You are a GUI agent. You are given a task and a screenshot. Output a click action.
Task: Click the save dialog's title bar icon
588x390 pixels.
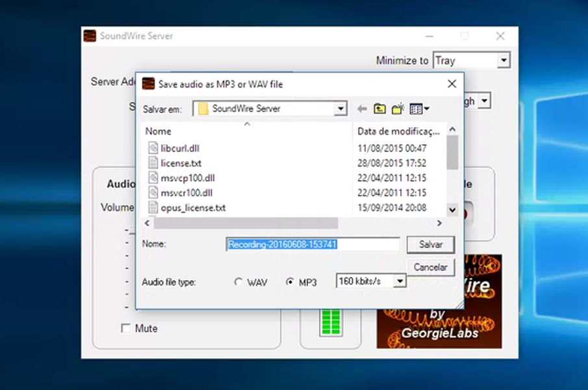click(147, 84)
